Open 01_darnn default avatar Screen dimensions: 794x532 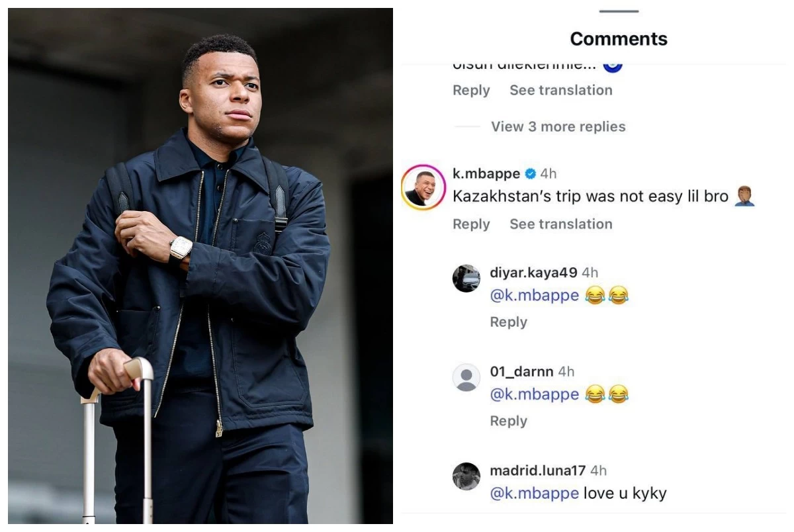pyautogui.click(x=466, y=378)
